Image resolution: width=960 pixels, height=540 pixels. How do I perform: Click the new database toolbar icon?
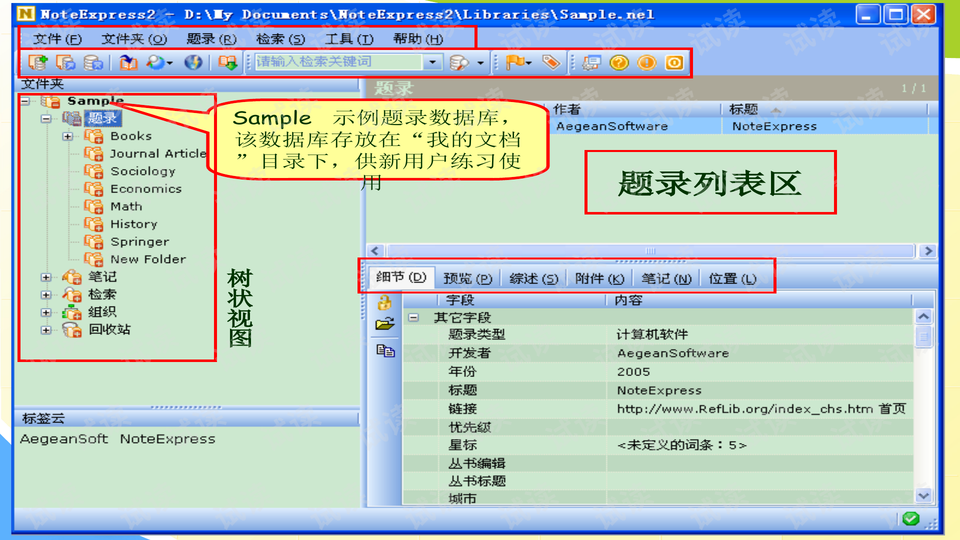(x=38, y=62)
